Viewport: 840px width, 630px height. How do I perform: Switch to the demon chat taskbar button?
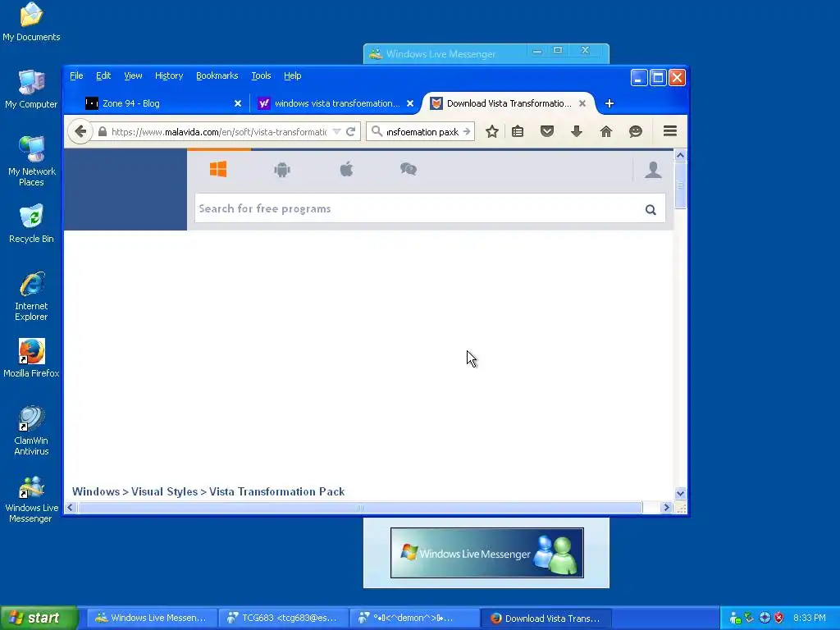click(x=414, y=618)
